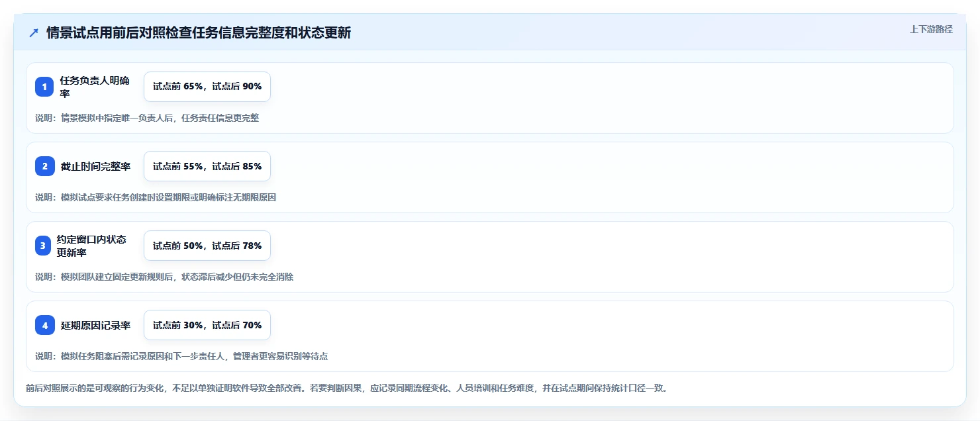Select the 试点前 55%，试点后 85% pill
This screenshot has height=421, width=980.
click(207, 166)
